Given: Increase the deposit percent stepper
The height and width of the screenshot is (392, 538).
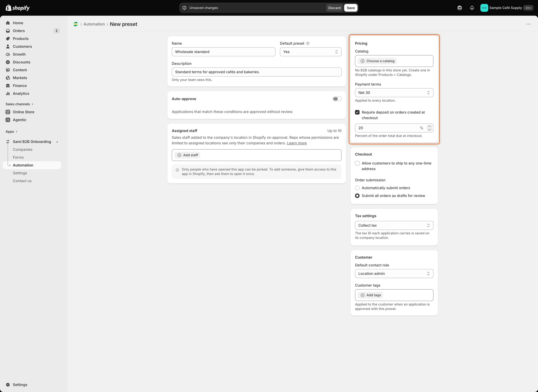Looking at the screenshot, I should click(x=429, y=126).
